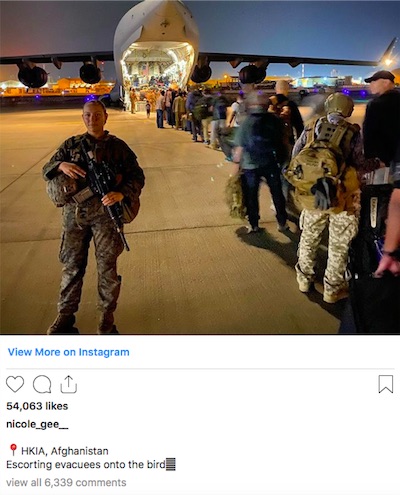
Task: Click the caption text Escorting evacuees onto the bird
Action: (86, 465)
